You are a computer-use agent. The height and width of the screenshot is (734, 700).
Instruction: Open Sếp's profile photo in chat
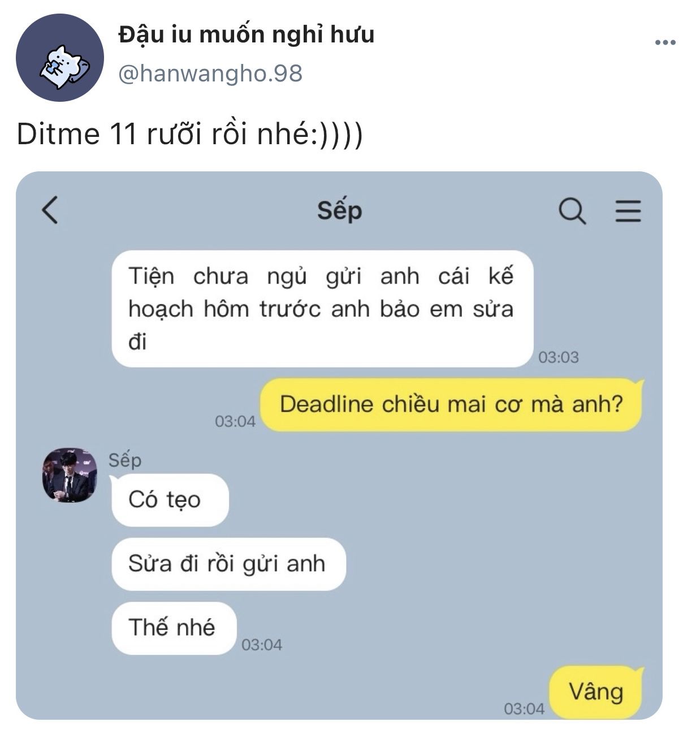pos(70,475)
